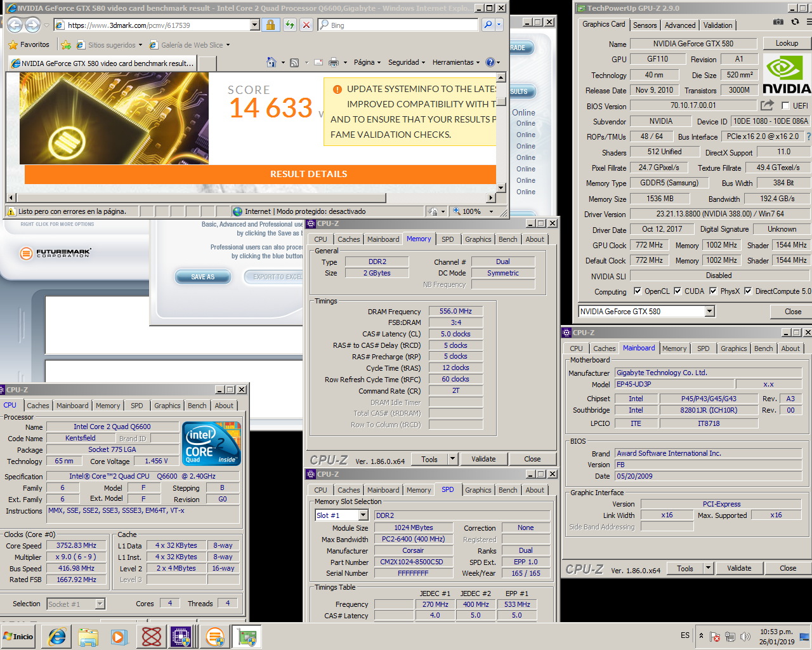Switch to GPU-Z via its taskbar icon
The height and width of the screenshot is (650, 812).
[x=247, y=637]
